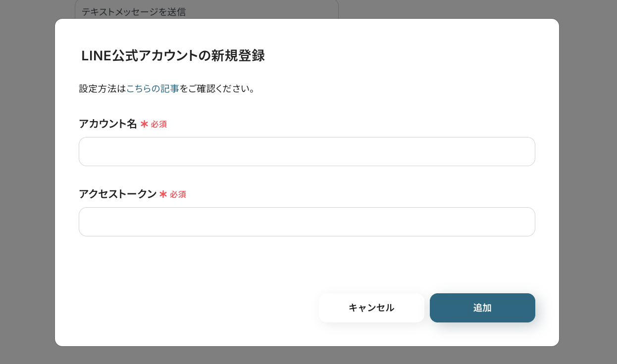Click the 必須 label next to アクセストークン
Screen dimensions: 617x364
click(x=178, y=194)
